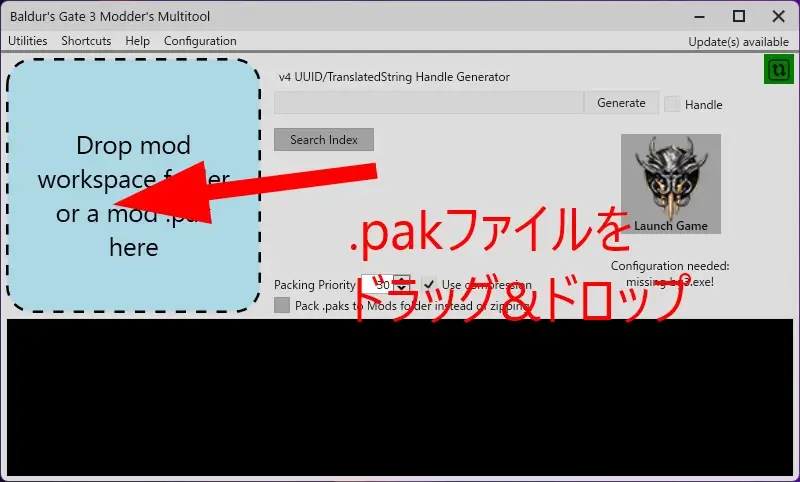Toggle the Handle checkbox
Screen dimensions: 800x482
point(672,105)
